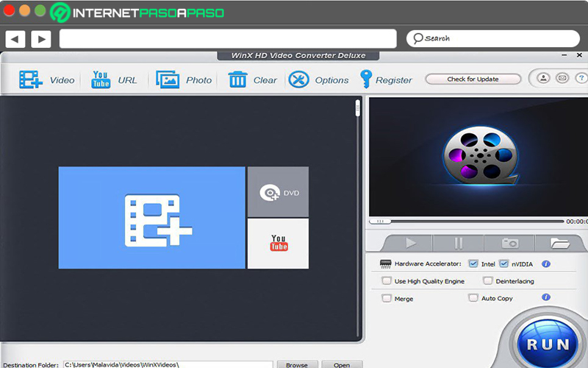The image size is (588, 368).
Task: Click the browser back arrow button
Action: tap(15, 39)
